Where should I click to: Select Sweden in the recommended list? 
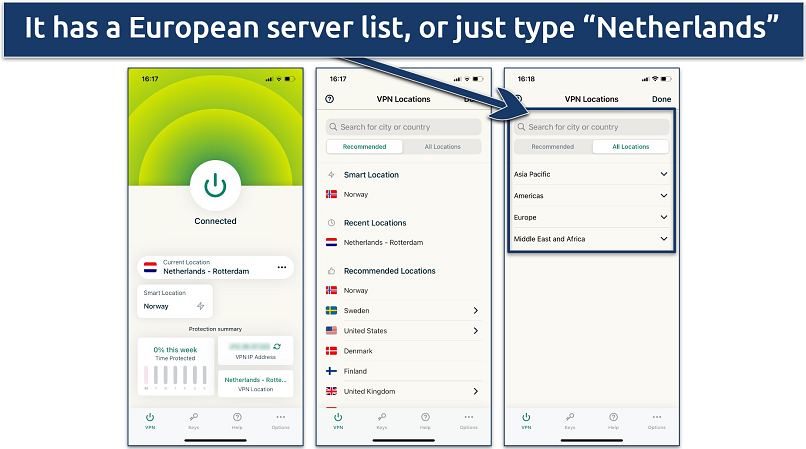point(404,310)
